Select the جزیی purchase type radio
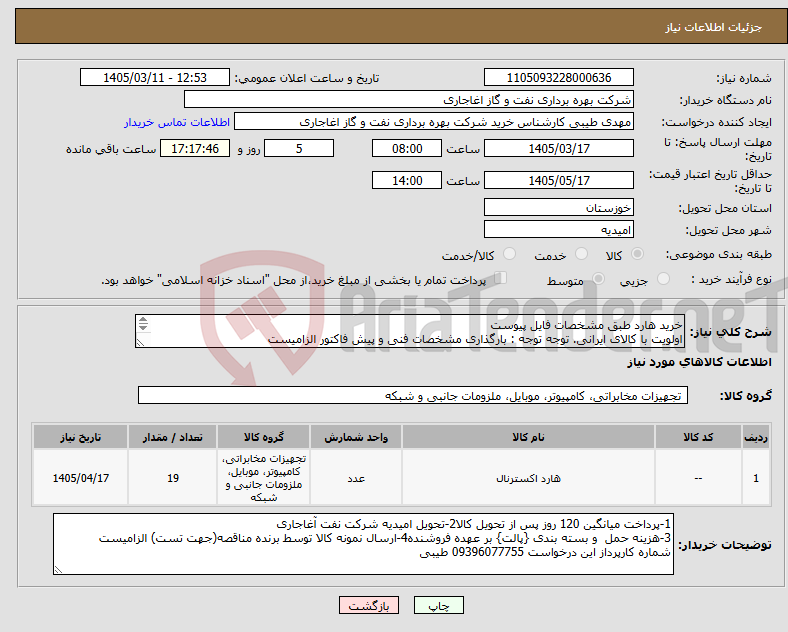Image resolution: width=788 pixels, height=632 pixels. click(x=663, y=279)
